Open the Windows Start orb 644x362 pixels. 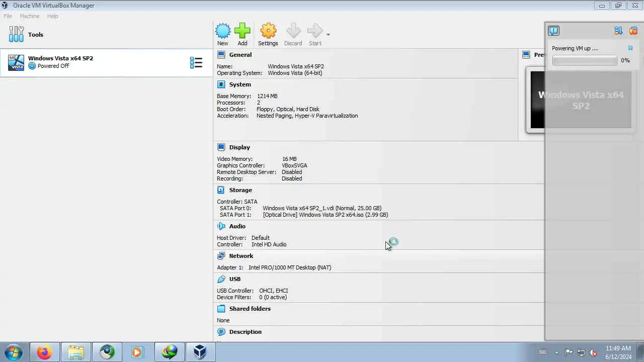[x=14, y=352]
